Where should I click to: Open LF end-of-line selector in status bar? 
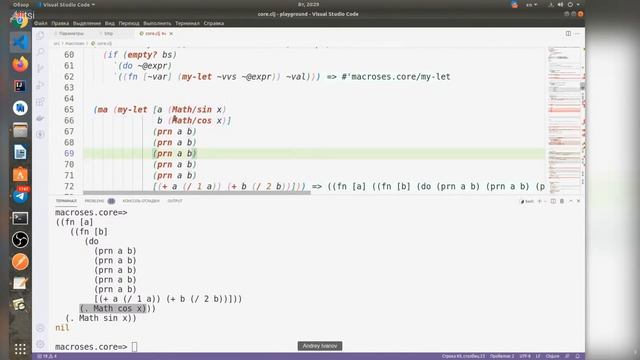tap(538, 356)
